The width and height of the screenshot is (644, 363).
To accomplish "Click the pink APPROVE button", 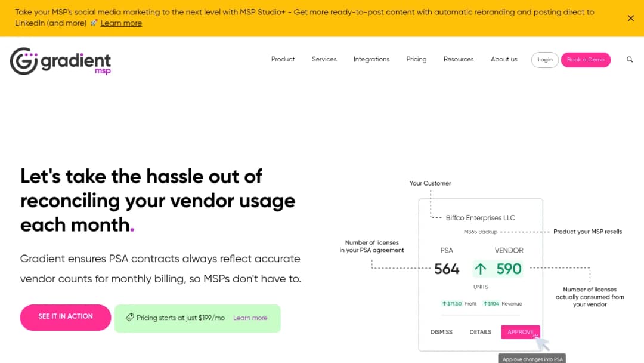I will pos(521,332).
